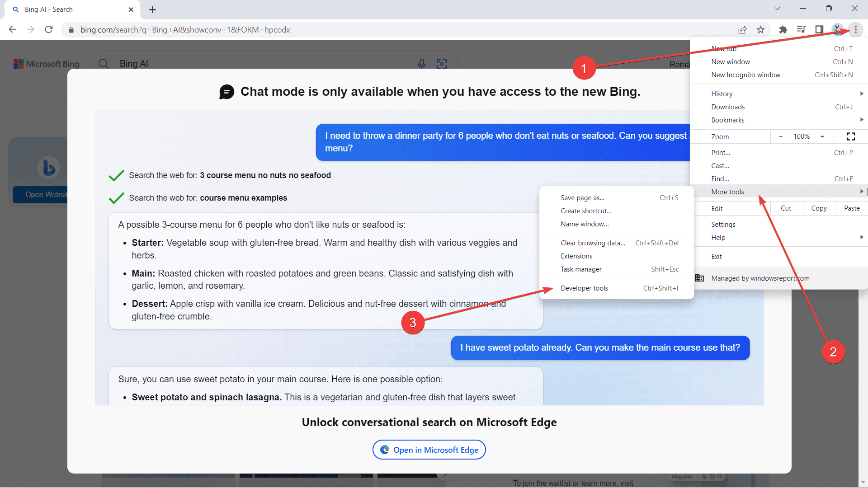Open the Extensions puzzle icon
This screenshot has height=488, width=868.
(x=783, y=29)
